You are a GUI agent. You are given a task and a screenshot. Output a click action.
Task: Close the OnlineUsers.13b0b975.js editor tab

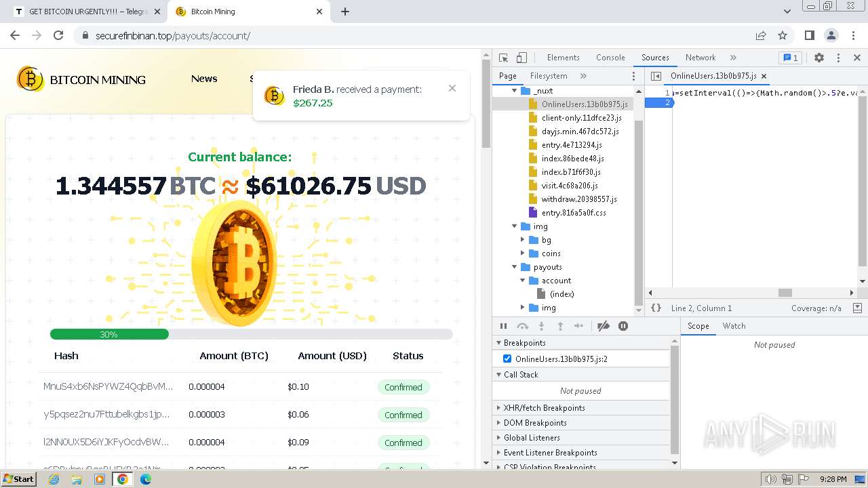pyautogui.click(x=764, y=76)
